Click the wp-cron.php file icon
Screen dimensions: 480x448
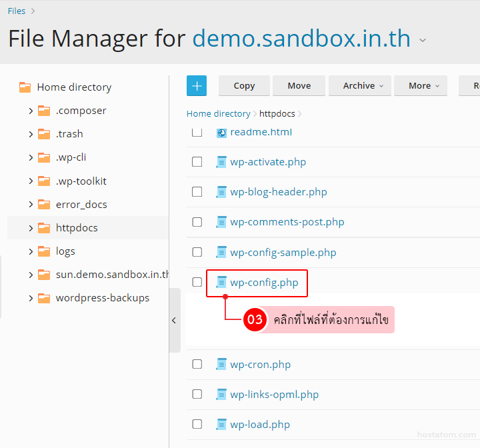click(221, 365)
